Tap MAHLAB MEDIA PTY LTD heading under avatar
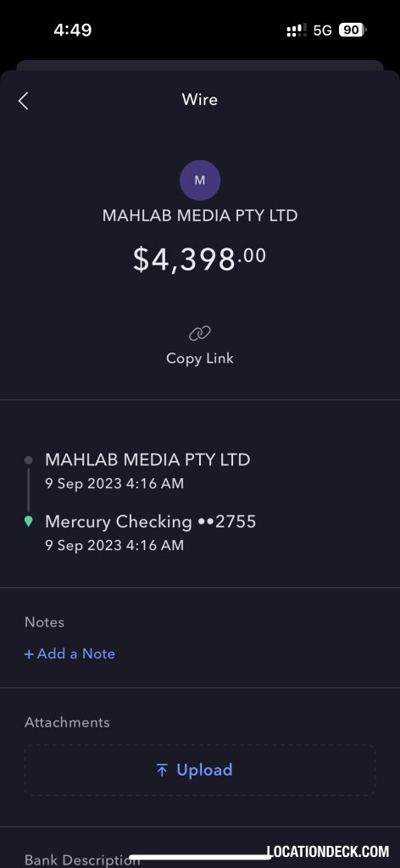Viewport: 400px width, 868px height. 200,216
